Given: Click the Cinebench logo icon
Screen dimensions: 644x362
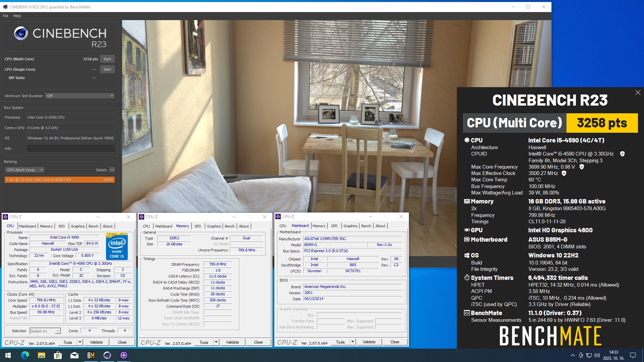Looking at the screenshot, I should coord(21,33).
